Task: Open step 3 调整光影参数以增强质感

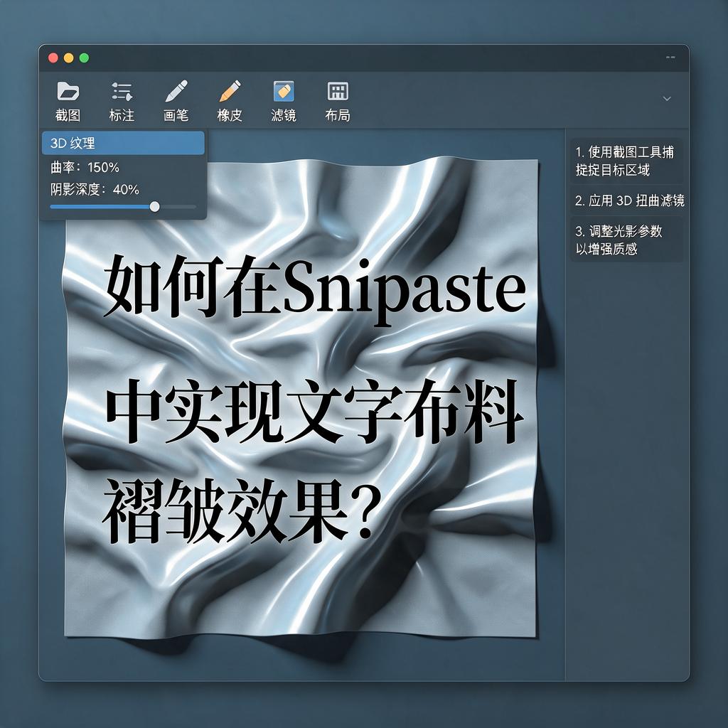Action: pos(626,240)
